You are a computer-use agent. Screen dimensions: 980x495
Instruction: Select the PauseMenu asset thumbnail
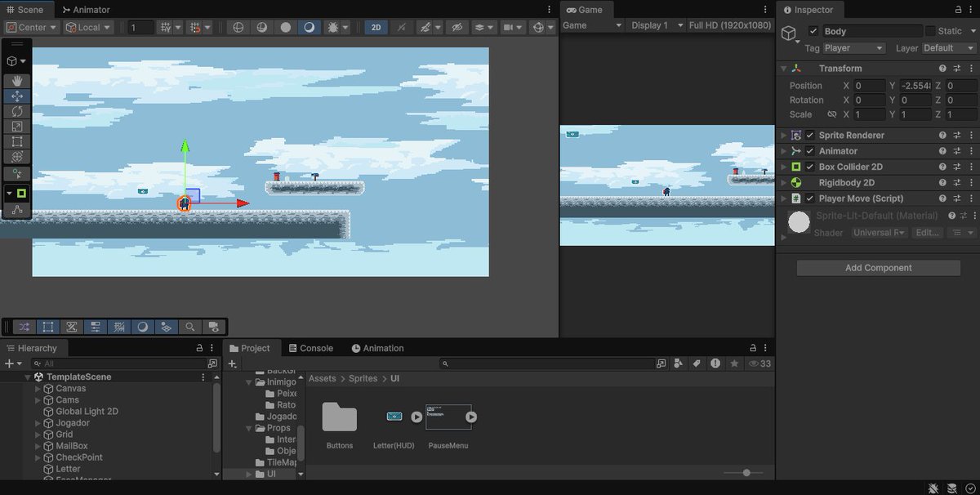(448, 417)
